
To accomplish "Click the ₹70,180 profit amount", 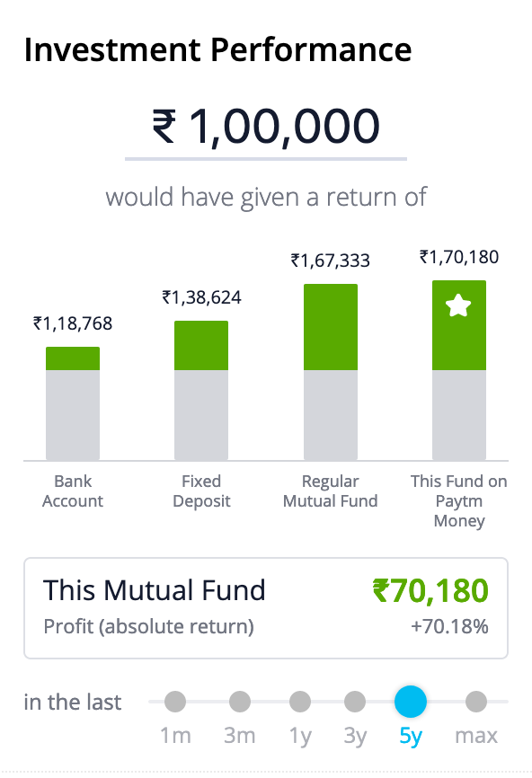I will pyautogui.click(x=430, y=590).
